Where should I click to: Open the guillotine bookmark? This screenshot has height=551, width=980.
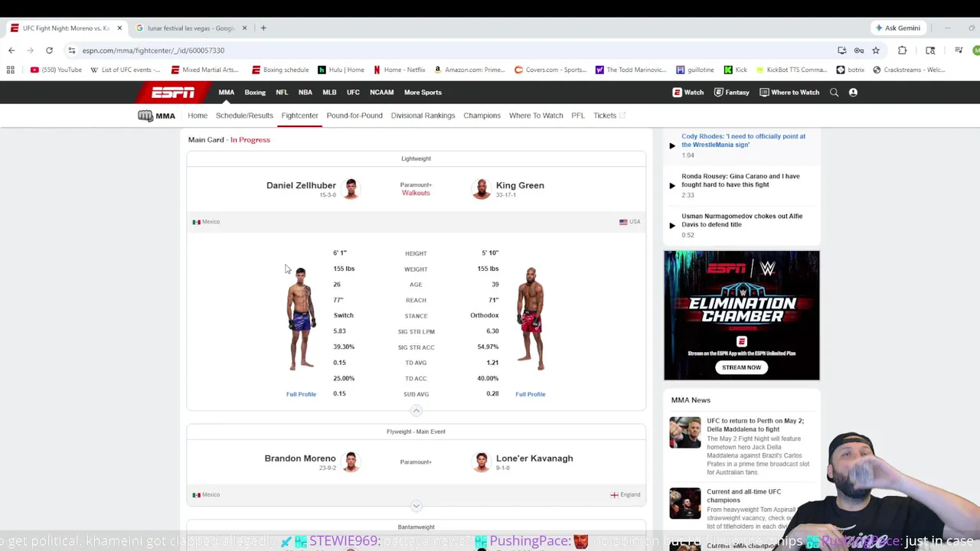pyautogui.click(x=695, y=70)
